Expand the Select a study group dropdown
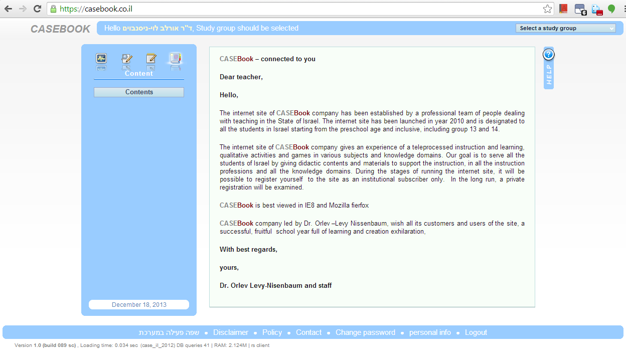The width and height of the screenshot is (626, 364). click(566, 28)
